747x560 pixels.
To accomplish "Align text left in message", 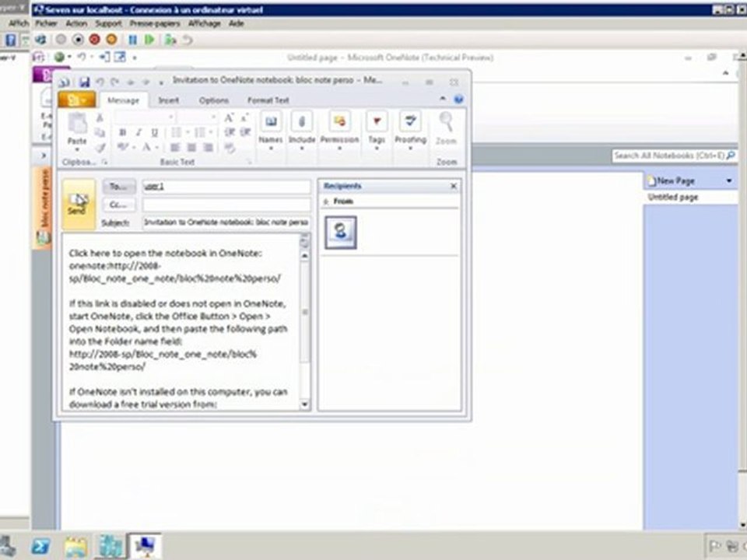I will tap(175, 148).
